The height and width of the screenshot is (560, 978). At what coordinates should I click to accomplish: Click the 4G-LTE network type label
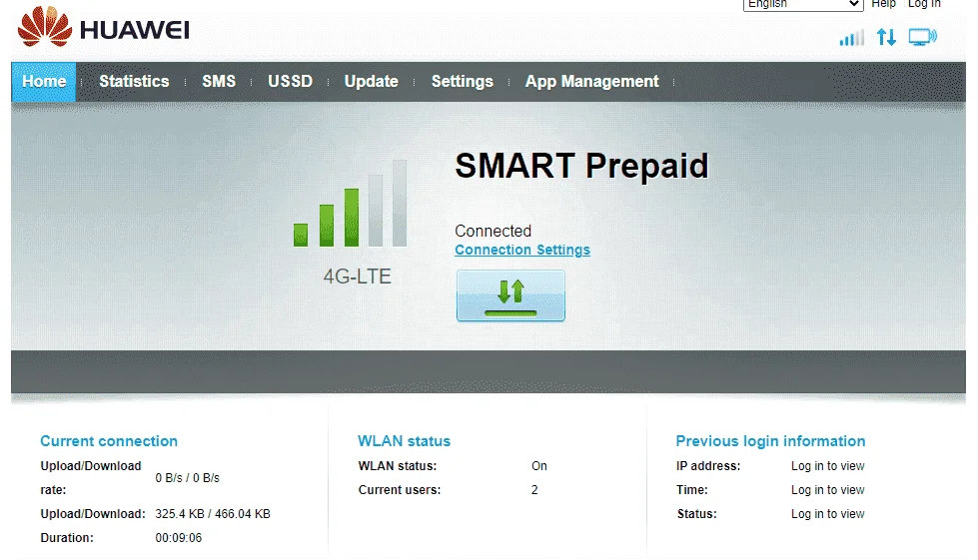(357, 277)
